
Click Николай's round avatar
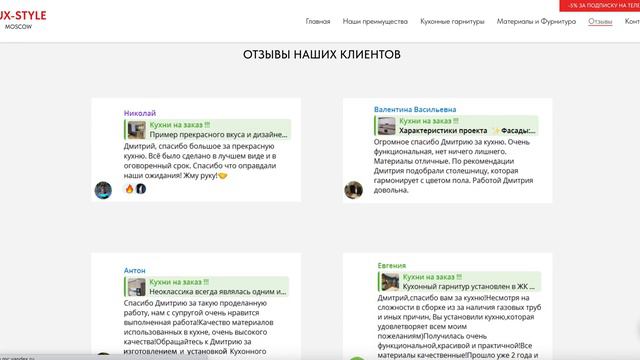point(103,190)
